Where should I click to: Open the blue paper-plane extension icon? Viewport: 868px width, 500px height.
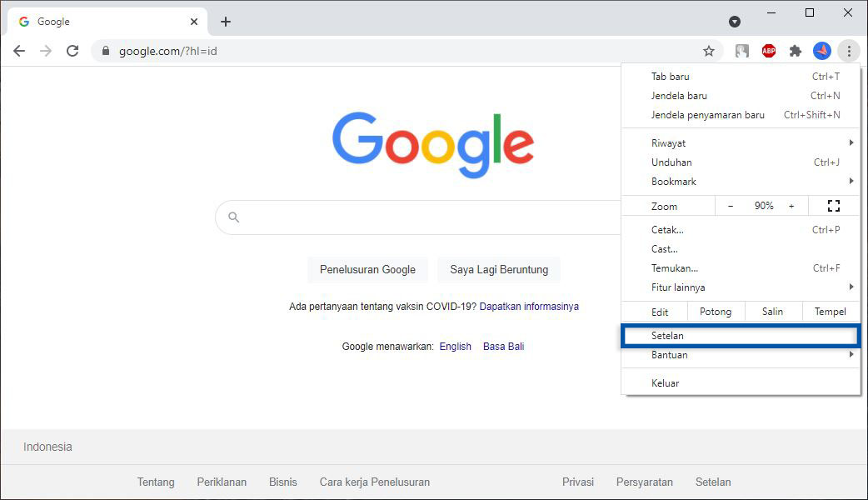pos(822,51)
